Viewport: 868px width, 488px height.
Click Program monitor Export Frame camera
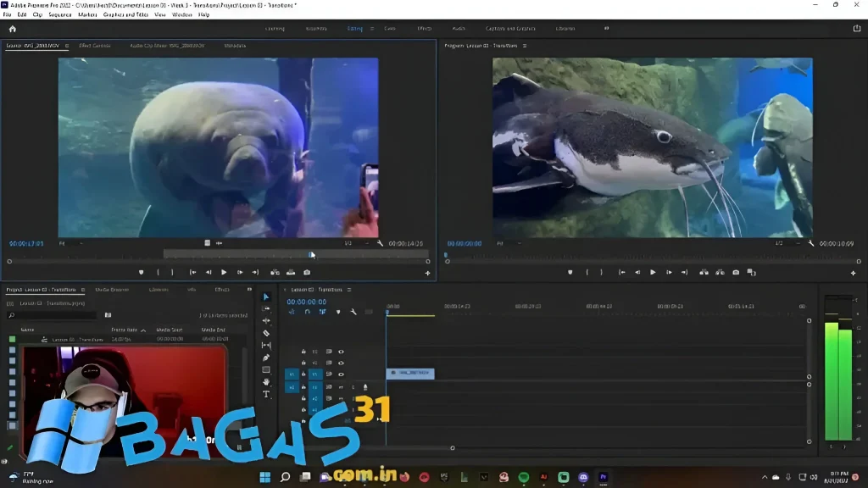click(736, 272)
